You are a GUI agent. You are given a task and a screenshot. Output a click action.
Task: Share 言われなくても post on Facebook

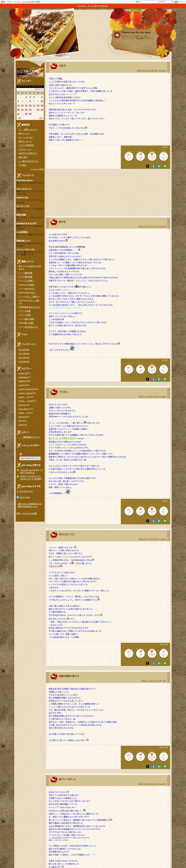tap(153, 663)
